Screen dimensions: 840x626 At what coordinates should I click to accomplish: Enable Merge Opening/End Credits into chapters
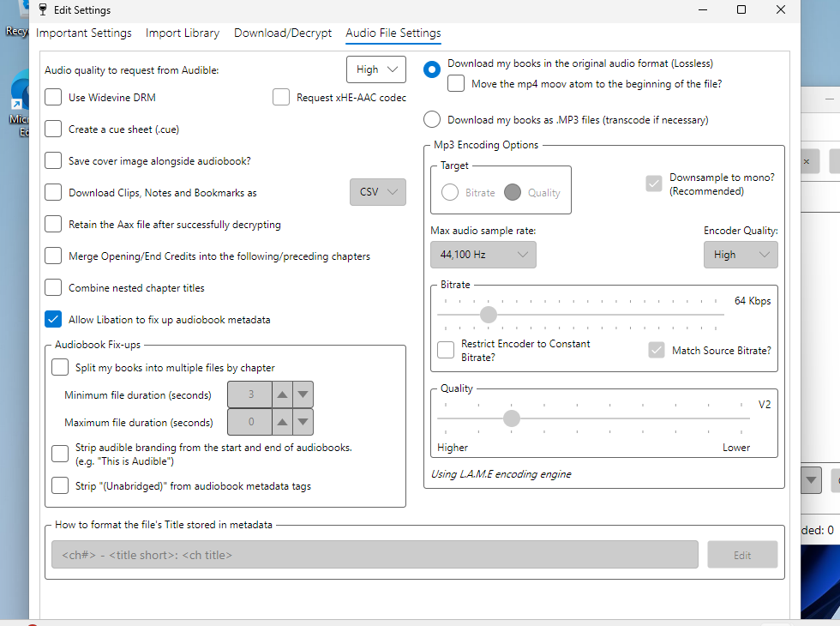point(53,256)
